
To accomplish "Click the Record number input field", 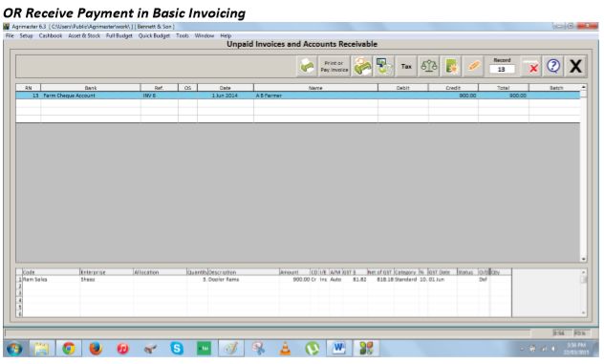I will tap(502, 70).
